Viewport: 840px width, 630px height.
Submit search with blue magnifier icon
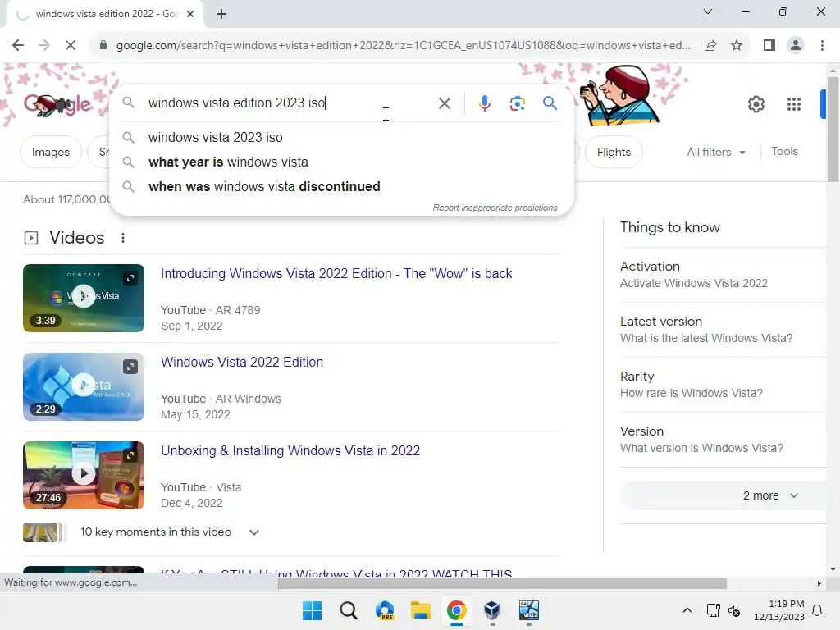click(550, 103)
